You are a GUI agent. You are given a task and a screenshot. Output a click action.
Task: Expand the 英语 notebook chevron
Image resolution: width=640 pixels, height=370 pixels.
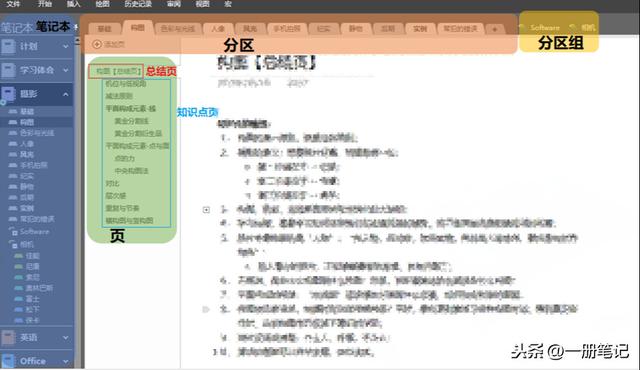tap(66, 337)
